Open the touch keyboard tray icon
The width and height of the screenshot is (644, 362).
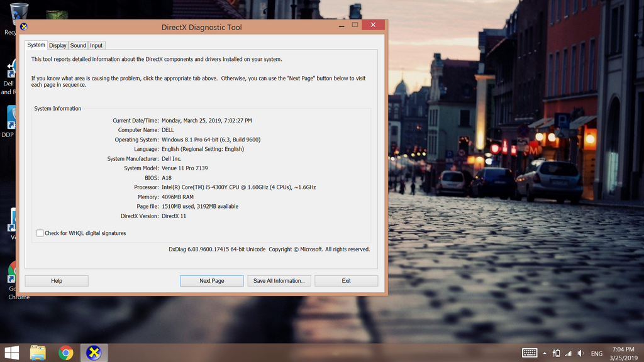(530, 353)
